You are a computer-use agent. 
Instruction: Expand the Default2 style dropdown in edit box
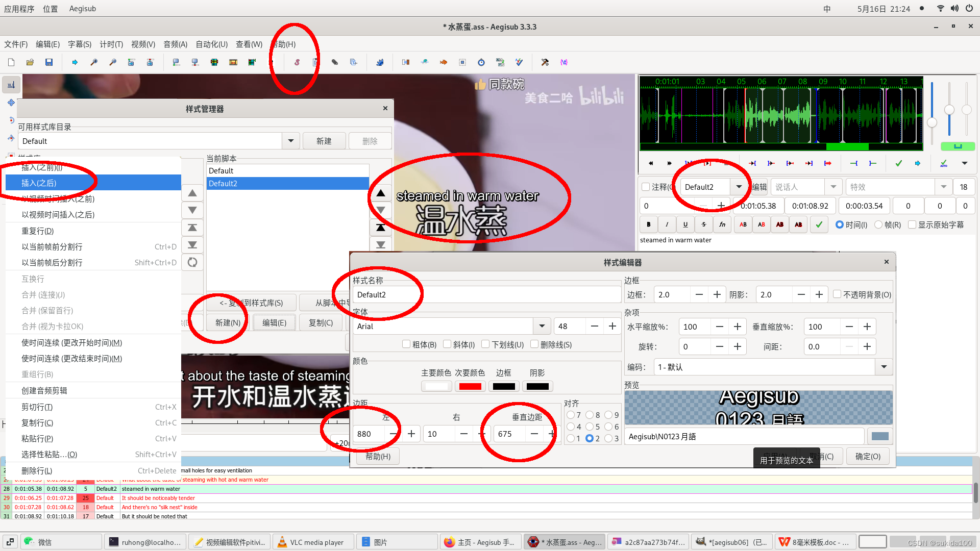739,187
